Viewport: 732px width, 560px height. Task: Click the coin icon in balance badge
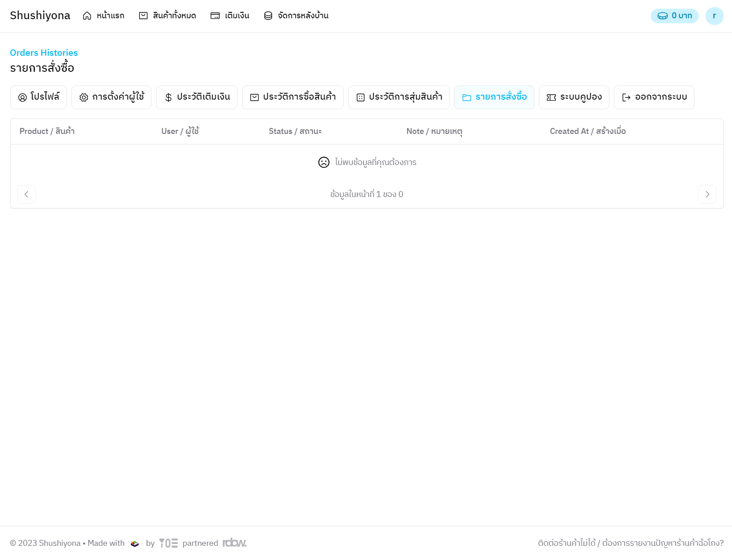tap(662, 16)
